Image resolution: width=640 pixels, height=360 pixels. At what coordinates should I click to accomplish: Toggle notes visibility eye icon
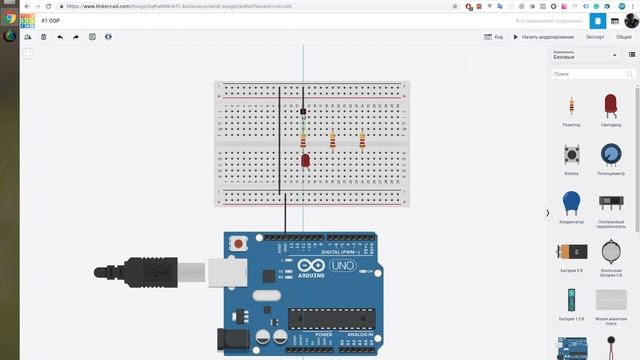pos(108,37)
